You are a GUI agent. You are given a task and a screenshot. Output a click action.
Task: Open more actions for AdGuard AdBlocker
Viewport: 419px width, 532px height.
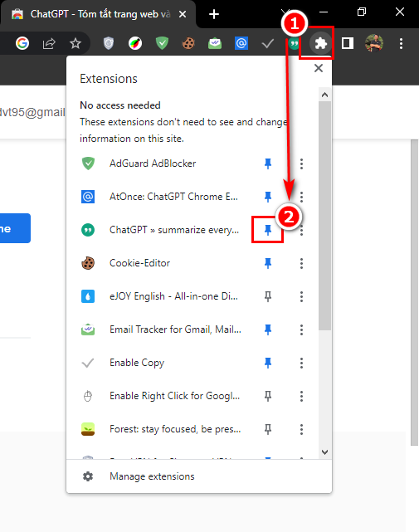(x=301, y=164)
